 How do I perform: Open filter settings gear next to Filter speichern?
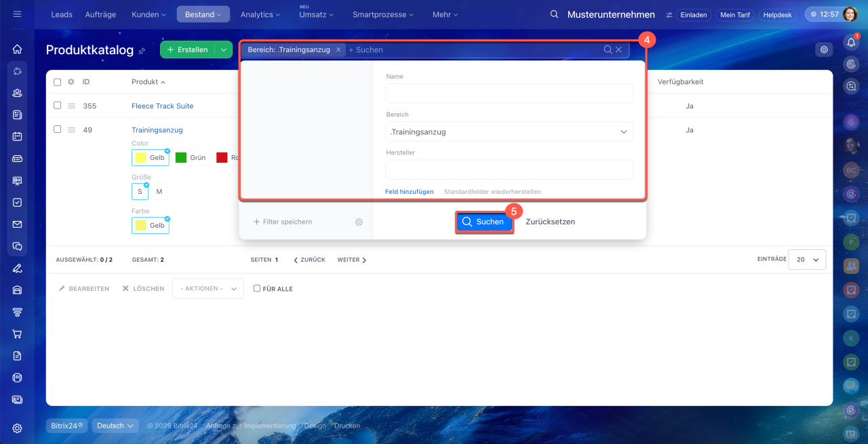point(359,222)
